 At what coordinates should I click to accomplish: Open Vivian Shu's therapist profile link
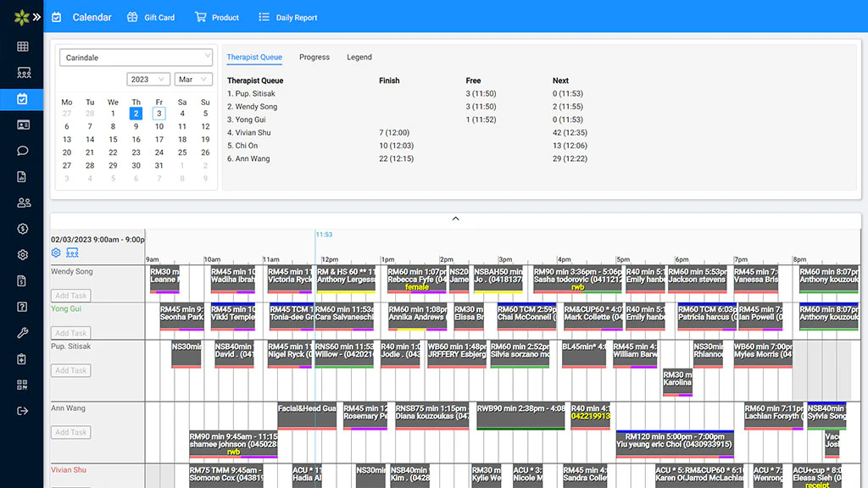(x=68, y=469)
